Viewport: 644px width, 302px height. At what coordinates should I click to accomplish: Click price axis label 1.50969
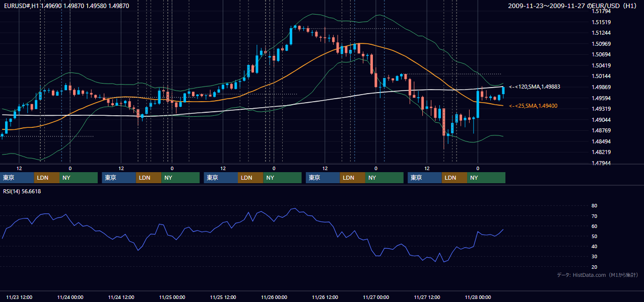pyautogui.click(x=601, y=44)
